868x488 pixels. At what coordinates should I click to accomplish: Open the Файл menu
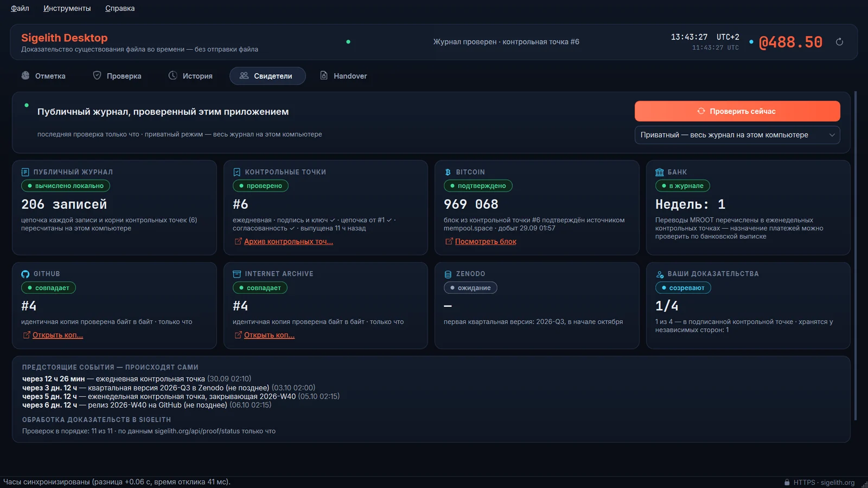point(20,8)
